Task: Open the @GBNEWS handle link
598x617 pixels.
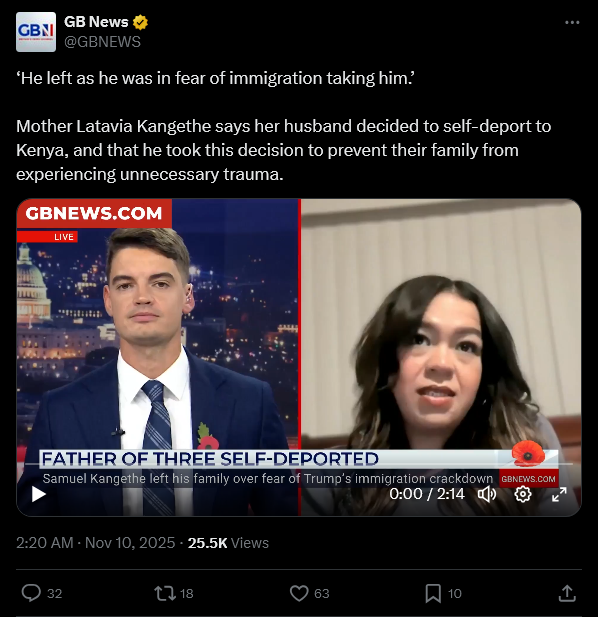Action: point(102,42)
